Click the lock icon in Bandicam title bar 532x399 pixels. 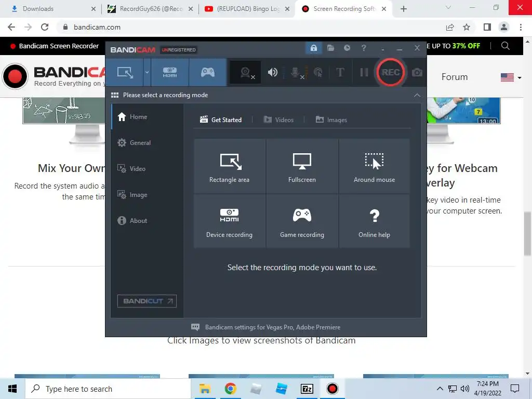pyautogui.click(x=313, y=48)
